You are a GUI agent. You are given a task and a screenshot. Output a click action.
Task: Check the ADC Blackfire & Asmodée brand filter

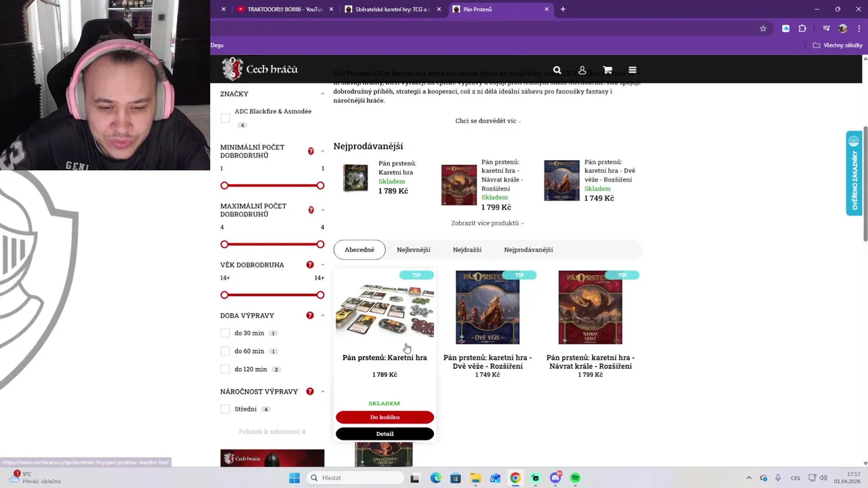point(225,118)
